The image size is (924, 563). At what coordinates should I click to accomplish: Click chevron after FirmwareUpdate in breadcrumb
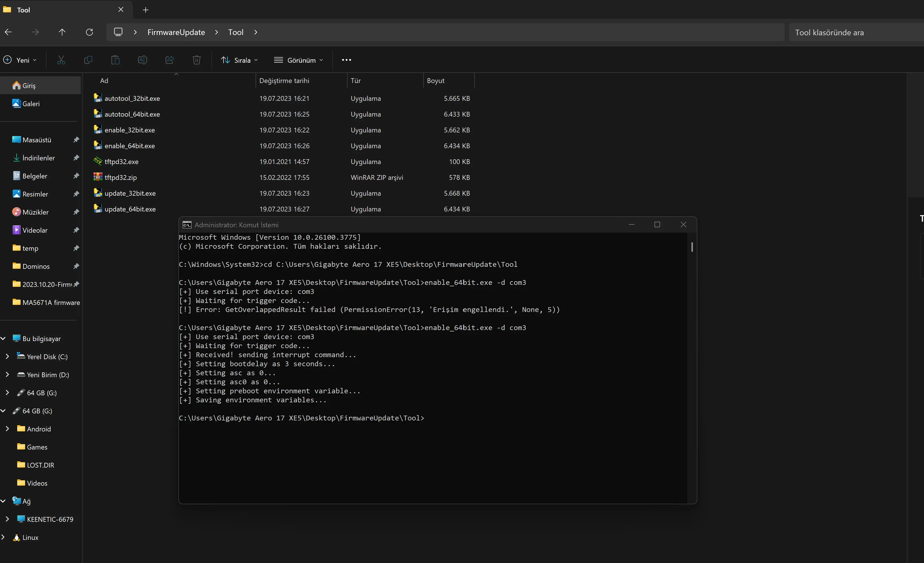pos(216,32)
